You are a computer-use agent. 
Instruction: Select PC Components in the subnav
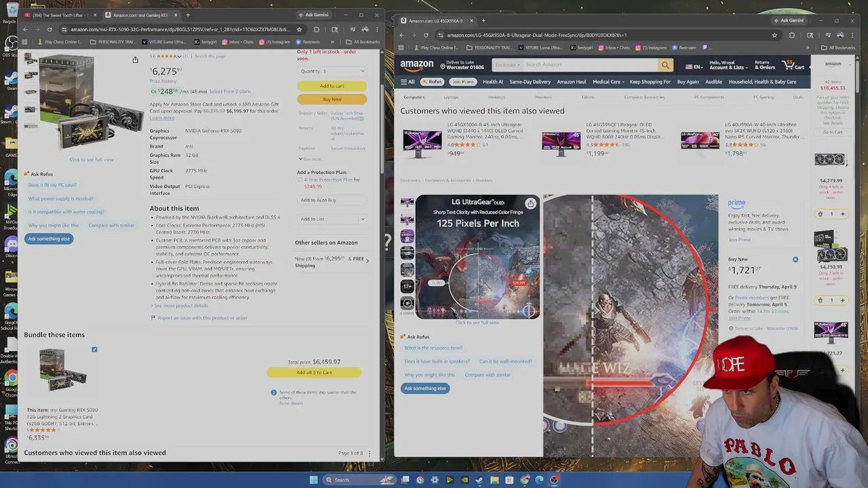coord(709,97)
